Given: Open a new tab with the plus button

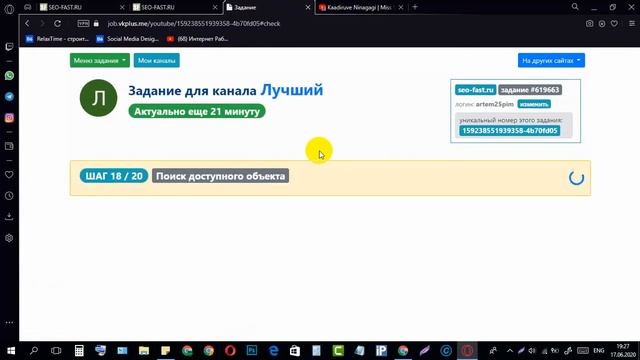Looking at the screenshot, I should pyautogui.click(x=415, y=7).
